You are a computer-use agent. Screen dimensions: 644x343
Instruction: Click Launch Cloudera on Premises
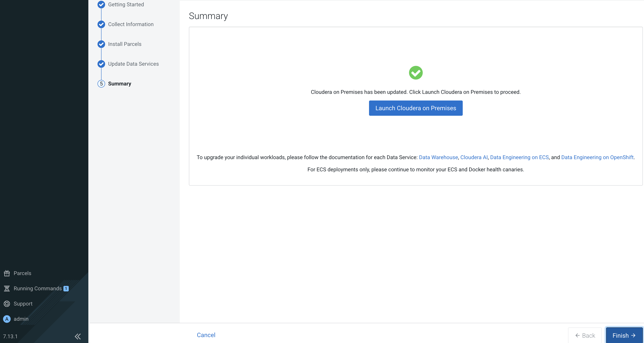point(415,108)
